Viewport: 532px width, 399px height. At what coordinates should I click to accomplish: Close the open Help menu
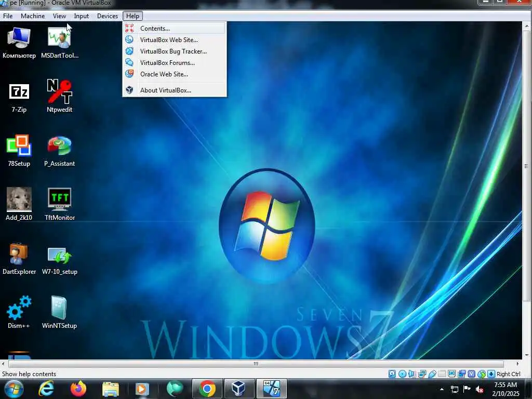coord(132,16)
